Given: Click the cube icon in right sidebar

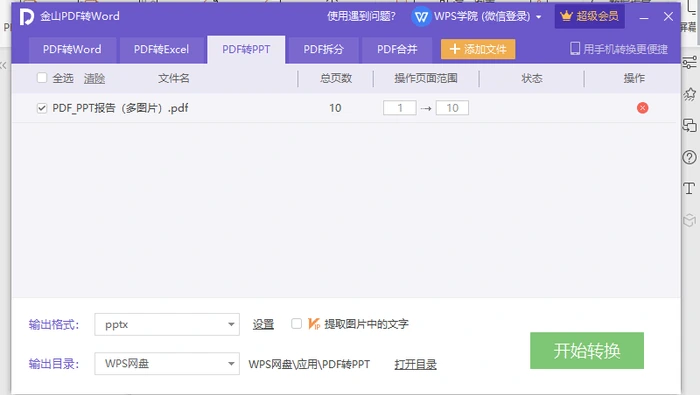Looking at the screenshot, I should tap(690, 220).
